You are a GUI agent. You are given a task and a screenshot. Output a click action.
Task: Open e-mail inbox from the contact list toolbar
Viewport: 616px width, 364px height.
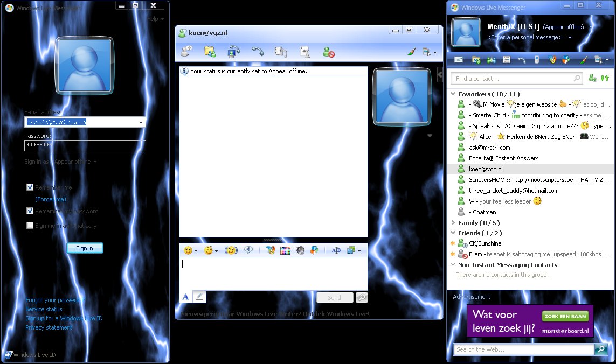coord(459,60)
